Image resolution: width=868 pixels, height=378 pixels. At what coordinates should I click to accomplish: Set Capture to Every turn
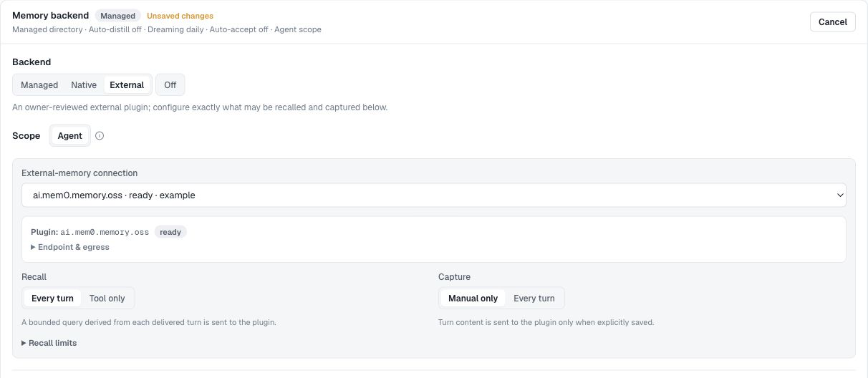(534, 299)
